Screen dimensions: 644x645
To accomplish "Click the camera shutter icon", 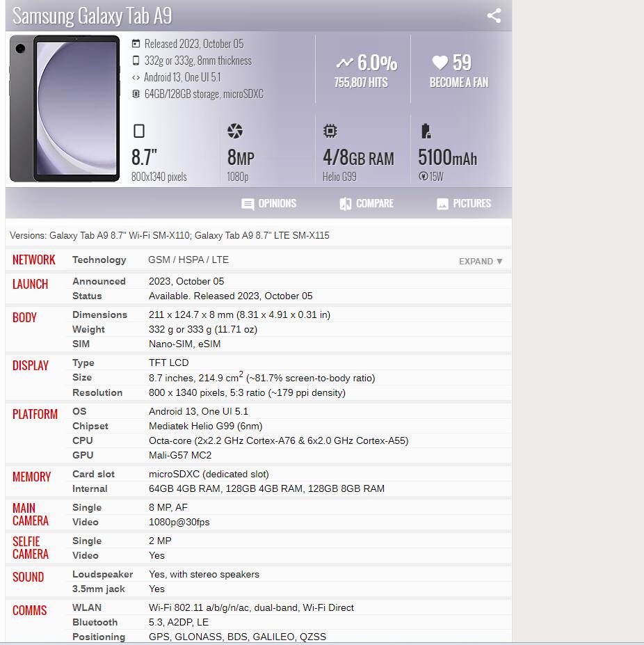I will pos(235,131).
